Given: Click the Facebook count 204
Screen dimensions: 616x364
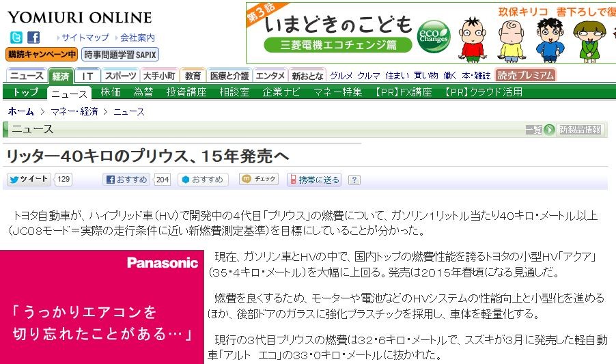Looking at the screenshot, I should point(163,180).
